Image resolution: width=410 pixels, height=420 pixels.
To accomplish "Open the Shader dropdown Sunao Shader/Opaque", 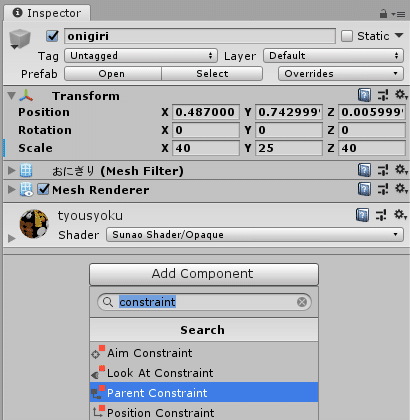I will (255, 235).
